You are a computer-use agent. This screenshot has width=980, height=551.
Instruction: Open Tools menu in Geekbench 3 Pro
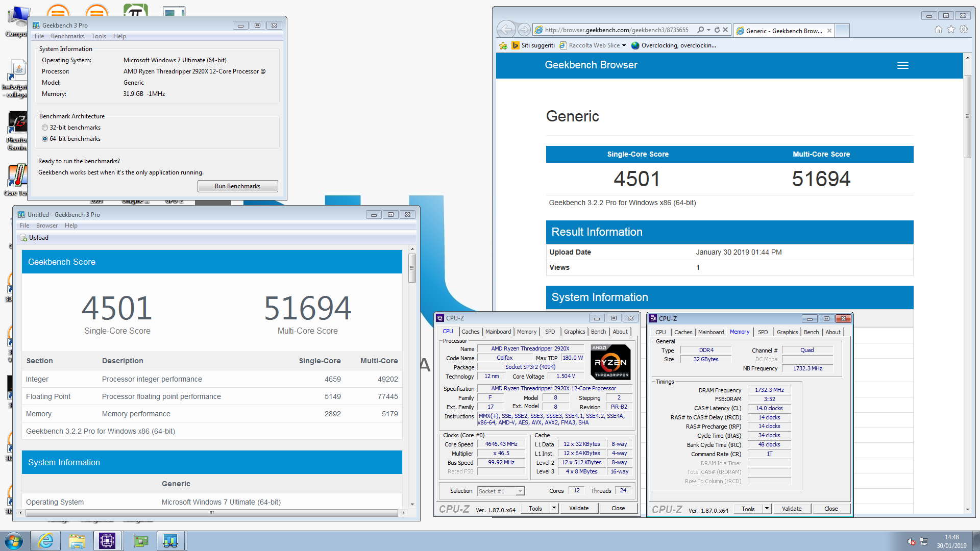point(99,36)
